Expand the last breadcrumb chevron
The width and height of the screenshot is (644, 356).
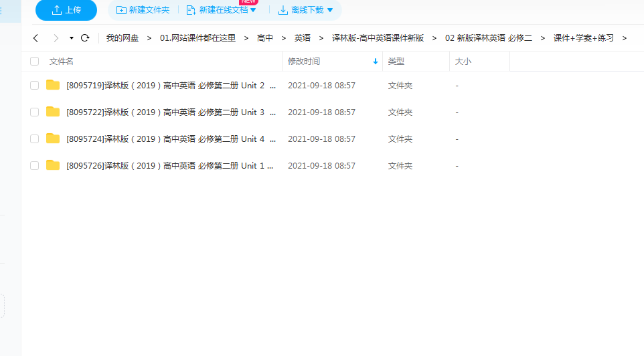pyautogui.click(x=625, y=37)
